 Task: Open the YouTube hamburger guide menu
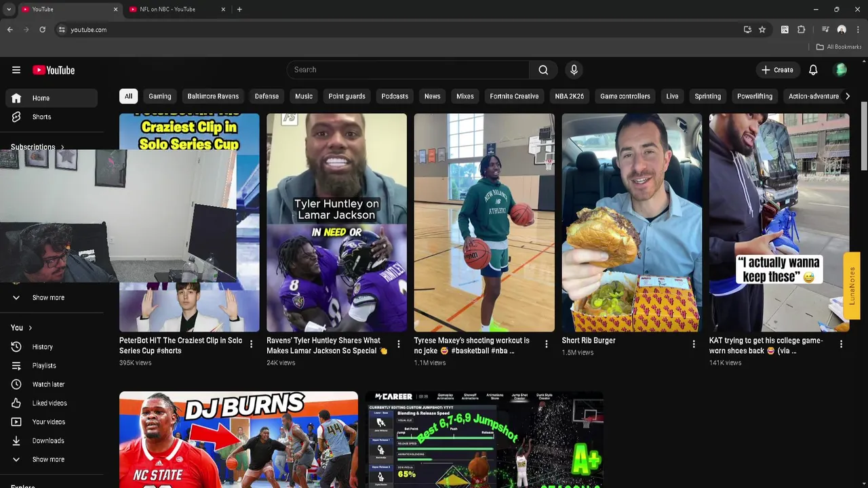(x=16, y=70)
